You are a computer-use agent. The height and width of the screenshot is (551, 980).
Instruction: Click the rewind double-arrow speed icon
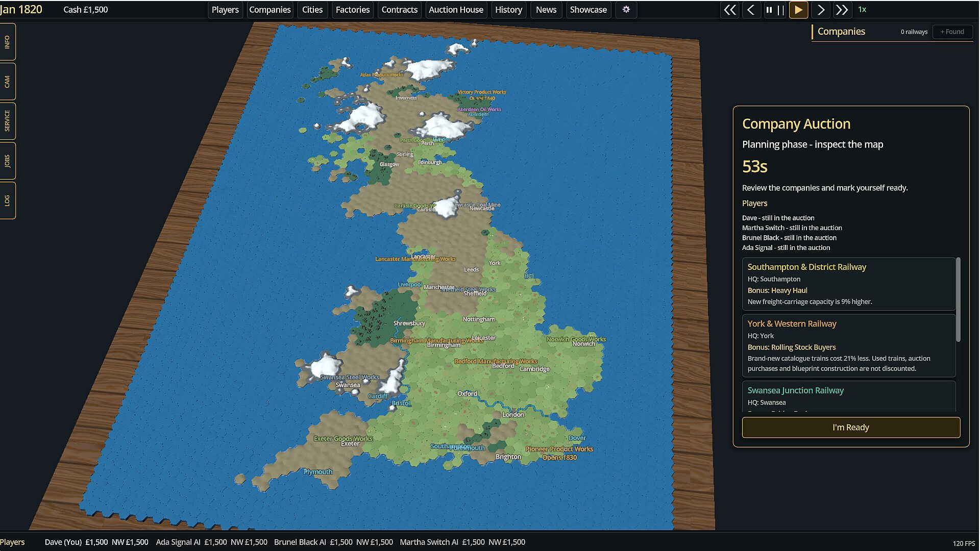click(730, 10)
